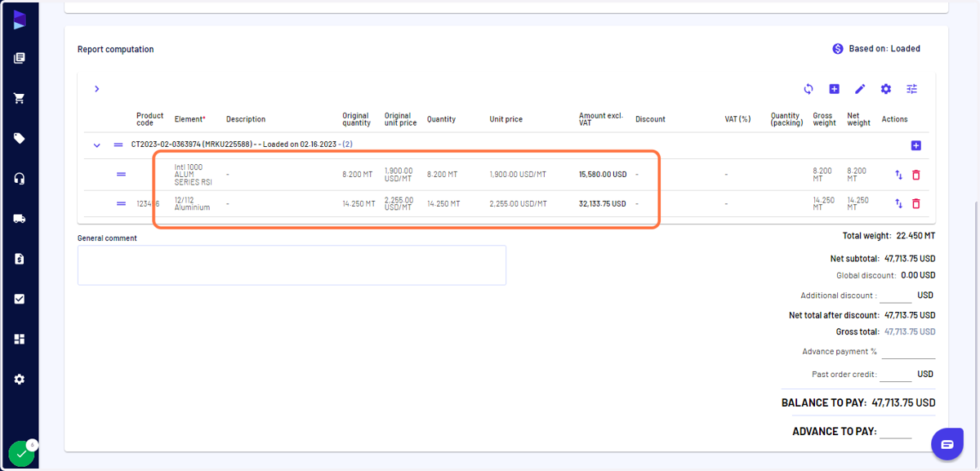The width and height of the screenshot is (980, 471).
Task: Click swap arrows for 12/112 Aluminium row
Action: pos(899,203)
